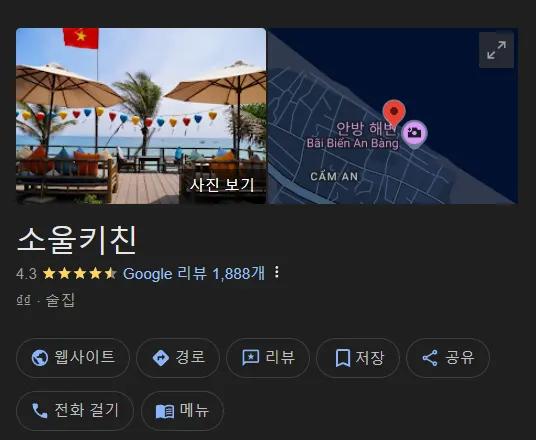Click the bookmark icon for 저장
This screenshot has width=536, height=440.
343,358
